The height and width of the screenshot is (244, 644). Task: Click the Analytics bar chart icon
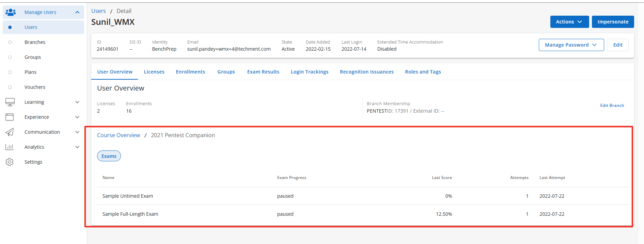pos(10,147)
